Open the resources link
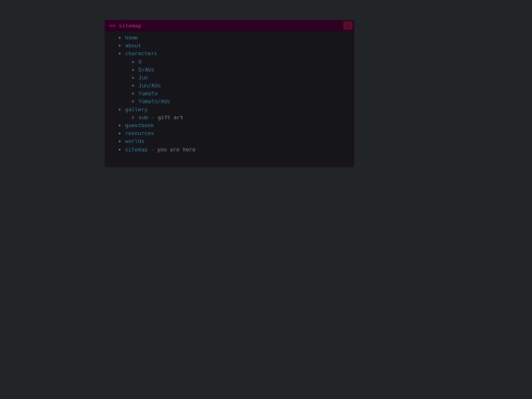This screenshot has width=532, height=399. click(139, 133)
